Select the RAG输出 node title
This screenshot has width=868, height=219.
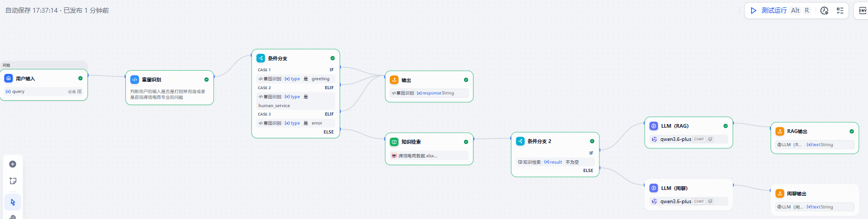point(797,131)
